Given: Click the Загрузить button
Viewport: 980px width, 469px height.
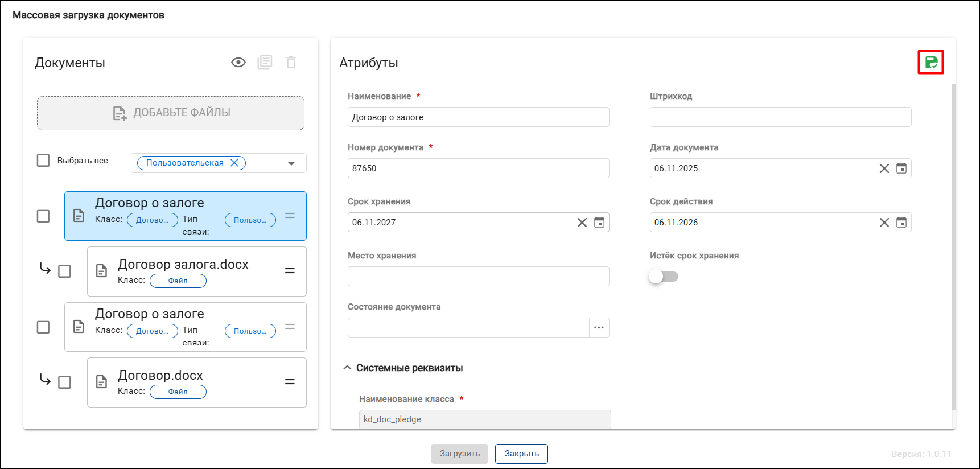Looking at the screenshot, I should 459,454.
